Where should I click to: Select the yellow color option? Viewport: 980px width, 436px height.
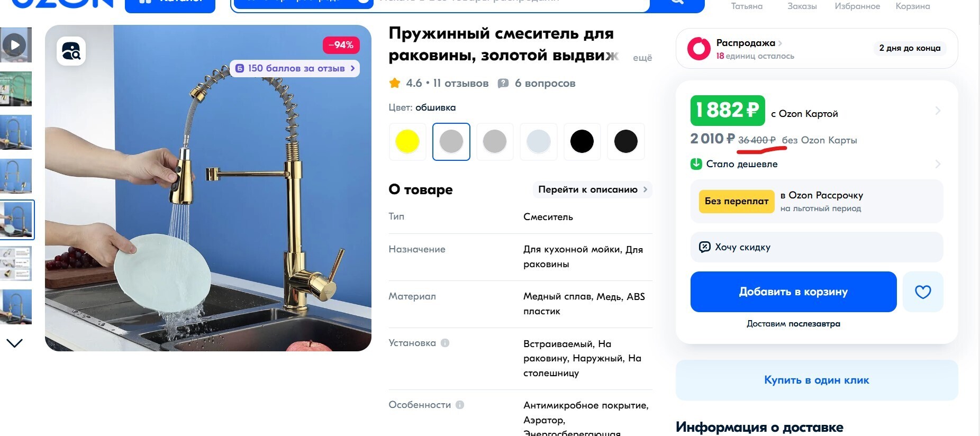point(407,141)
